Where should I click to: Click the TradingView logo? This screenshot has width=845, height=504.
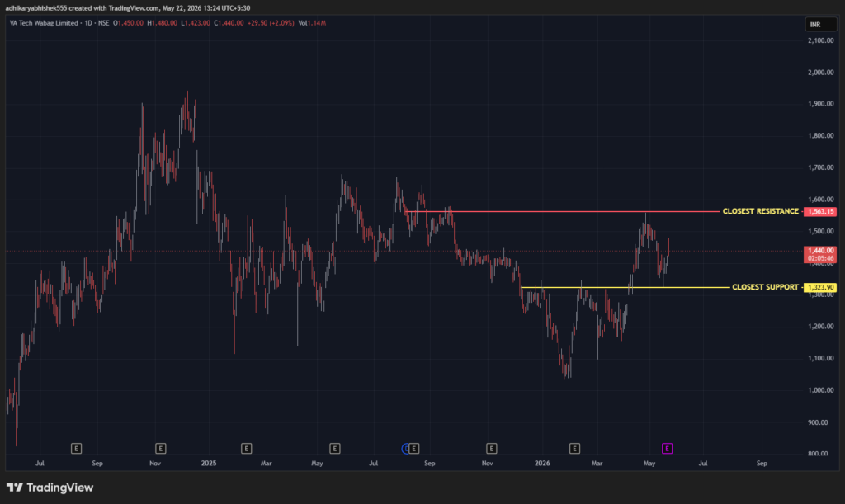50,488
